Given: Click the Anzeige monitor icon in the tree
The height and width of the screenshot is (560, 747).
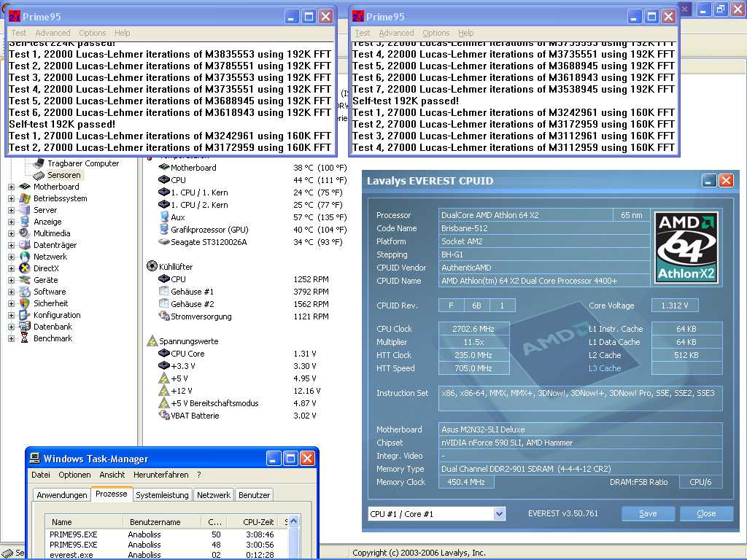Looking at the screenshot, I should (24, 222).
